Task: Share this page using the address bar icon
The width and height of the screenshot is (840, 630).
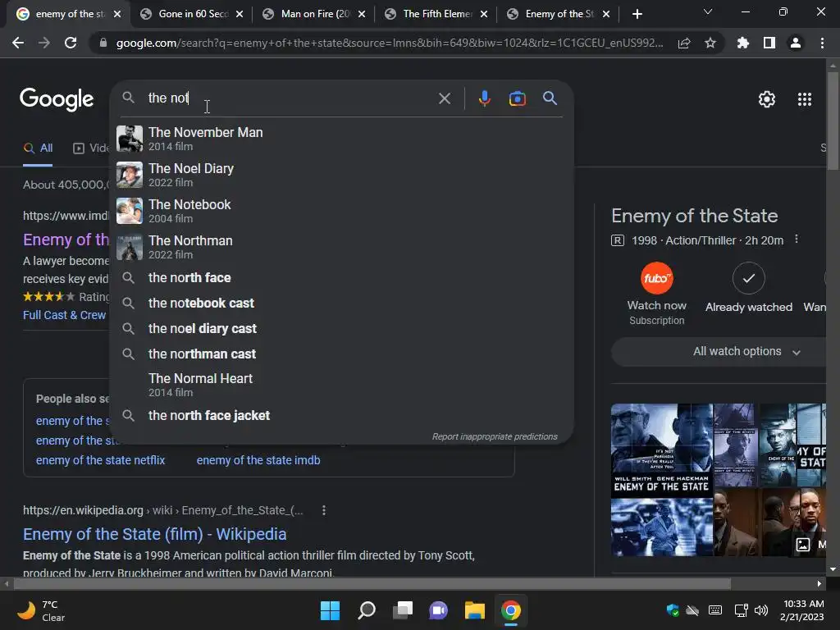Action: (x=684, y=43)
